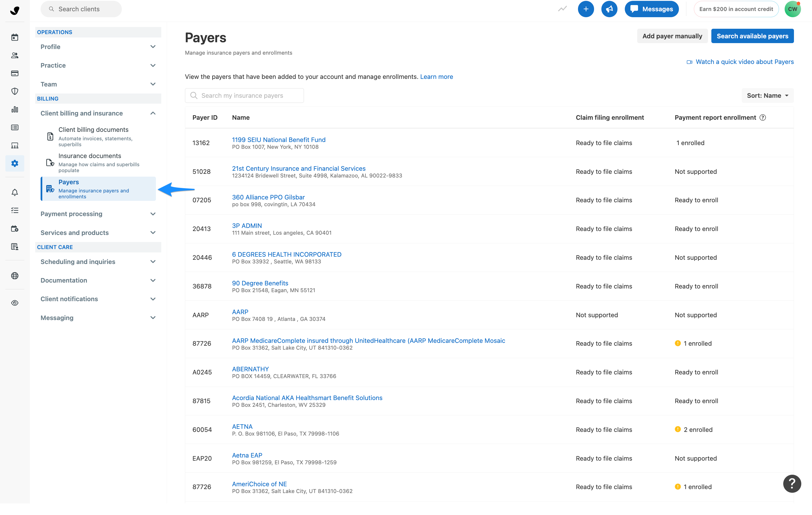This screenshot has width=812, height=515.
Task: Open 90 Degree Benefits payer
Action: pos(260,283)
